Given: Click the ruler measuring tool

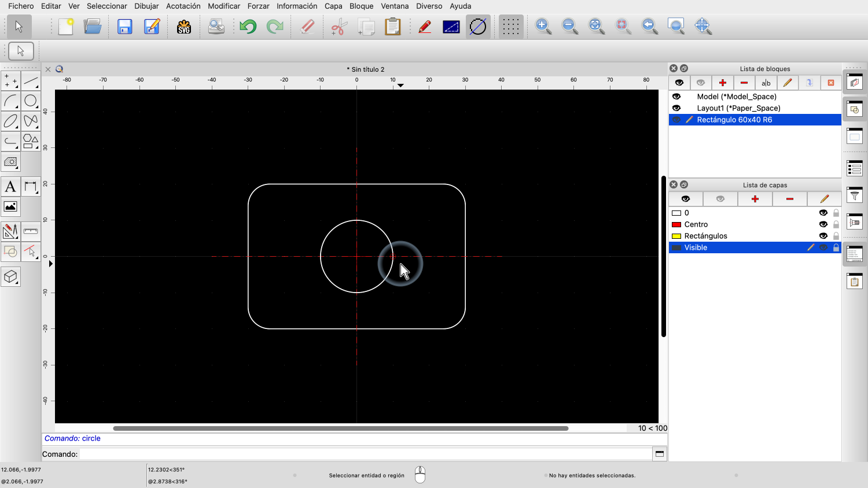Looking at the screenshot, I should [x=31, y=231].
